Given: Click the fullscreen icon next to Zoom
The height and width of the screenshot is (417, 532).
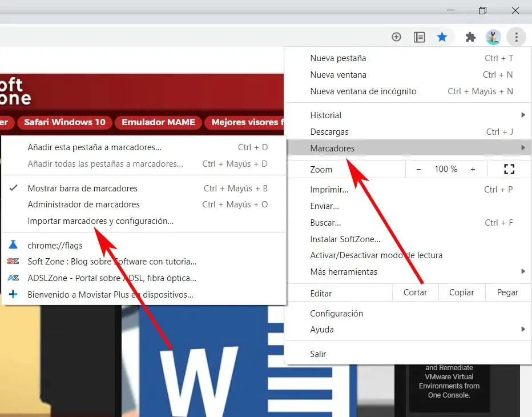Looking at the screenshot, I should (x=509, y=169).
